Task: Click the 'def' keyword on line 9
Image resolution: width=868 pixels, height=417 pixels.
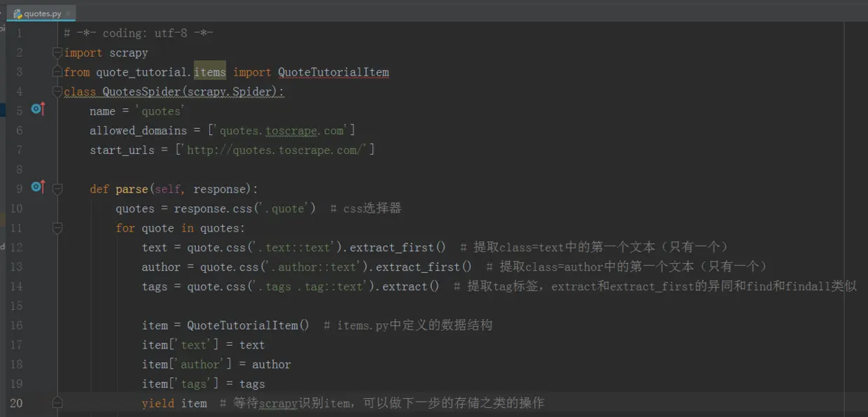Action: [x=99, y=189]
